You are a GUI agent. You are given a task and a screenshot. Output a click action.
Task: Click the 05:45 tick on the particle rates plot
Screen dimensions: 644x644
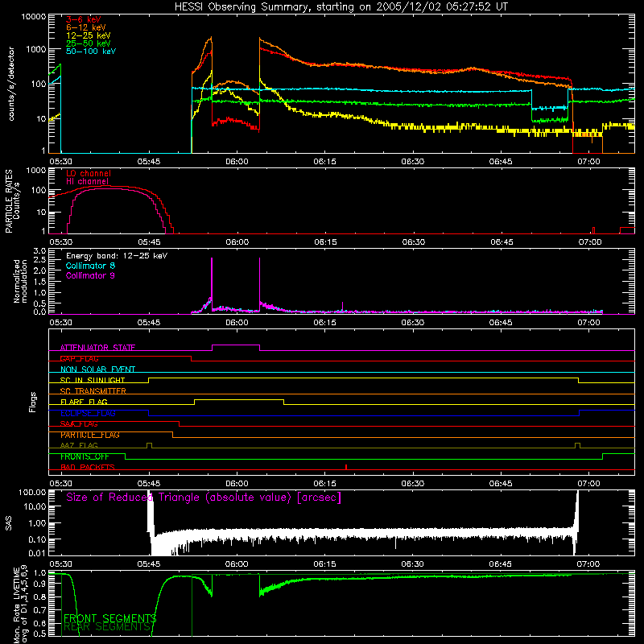pyautogui.click(x=149, y=242)
